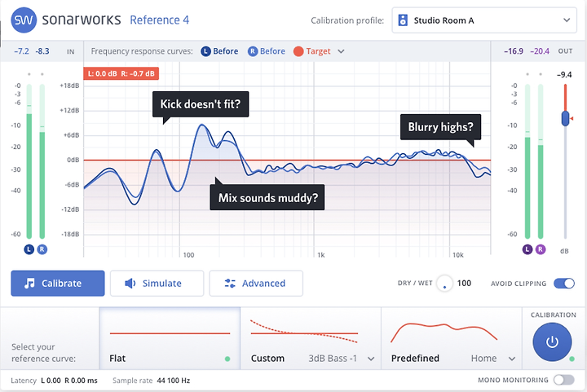Click the speaker icon in Calibration profile box
The width and height of the screenshot is (587, 392).
point(403,20)
